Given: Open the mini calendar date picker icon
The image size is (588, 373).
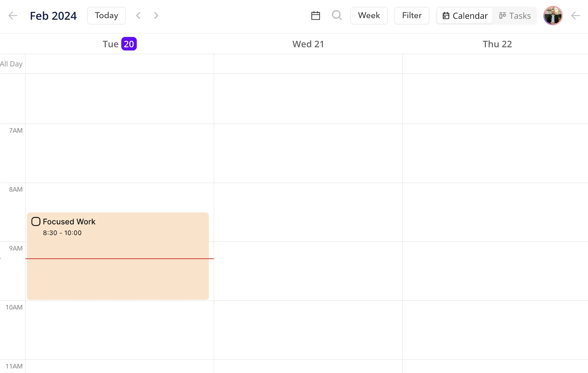Looking at the screenshot, I should pyautogui.click(x=315, y=15).
